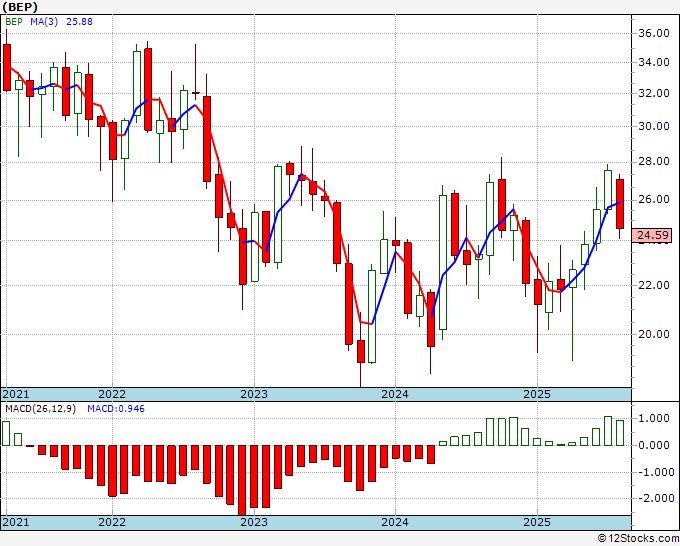Screen dimensions: 680x546
Task: Click the MACD(26,12,9) indicator label
Action: [40, 409]
